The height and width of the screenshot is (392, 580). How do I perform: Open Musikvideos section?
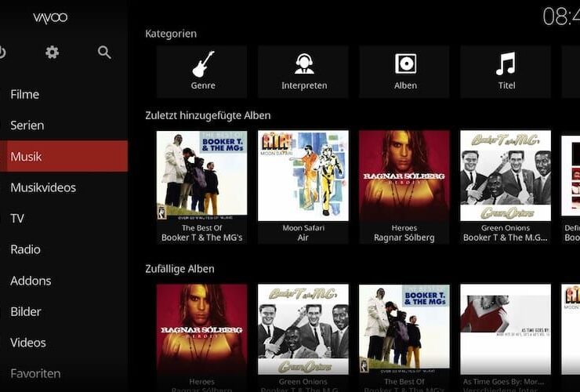(x=43, y=187)
